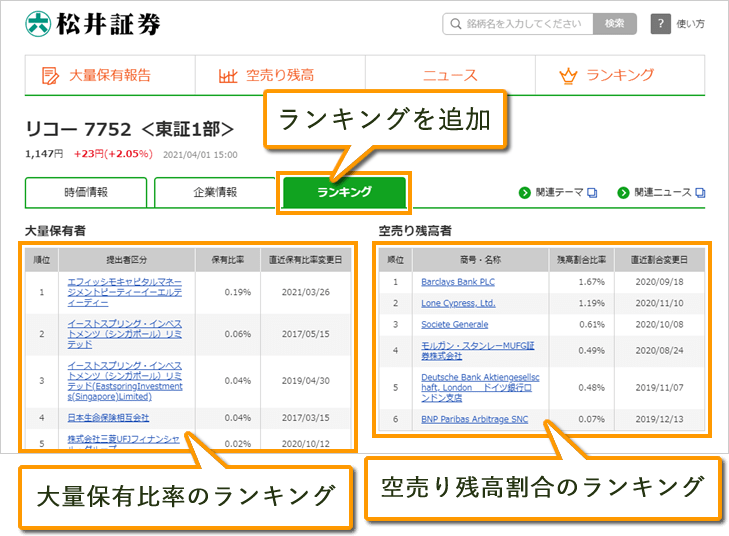
Task: Click external window icon after 関連テーマ
Action: pyautogui.click(x=592, y=192)
